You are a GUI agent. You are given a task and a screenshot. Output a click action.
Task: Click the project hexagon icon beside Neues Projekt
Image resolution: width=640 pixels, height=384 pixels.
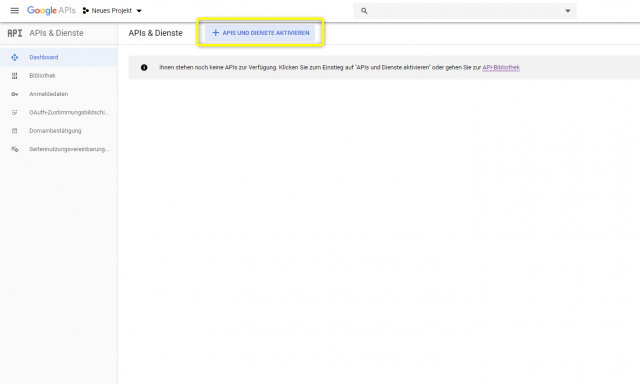86,11
